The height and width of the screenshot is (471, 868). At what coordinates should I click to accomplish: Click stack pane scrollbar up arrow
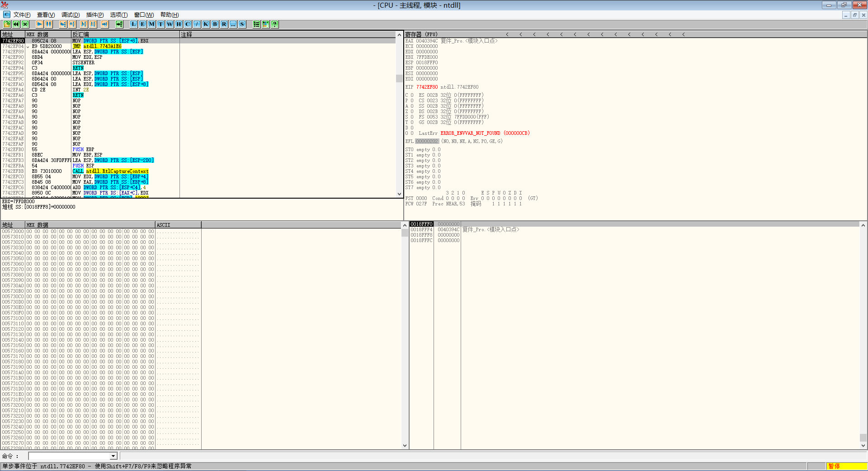(x=863, y=225)
